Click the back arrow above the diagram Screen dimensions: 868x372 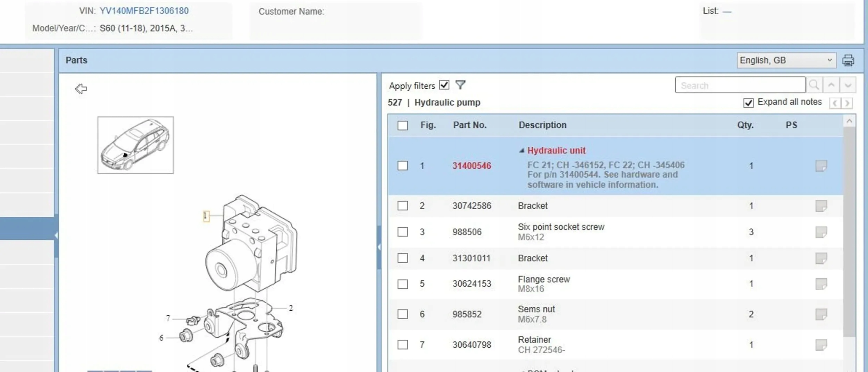click(81, 89)
